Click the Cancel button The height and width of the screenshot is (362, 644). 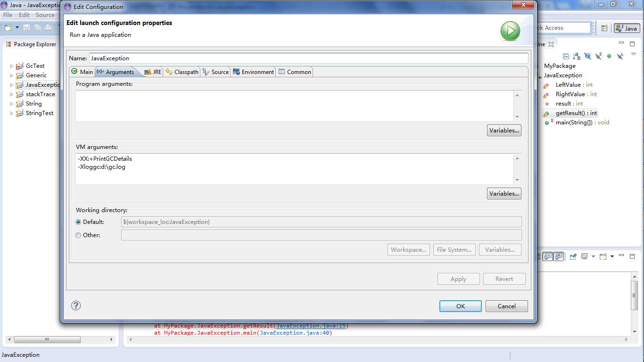pyautogui.click(x=507, y=306)
